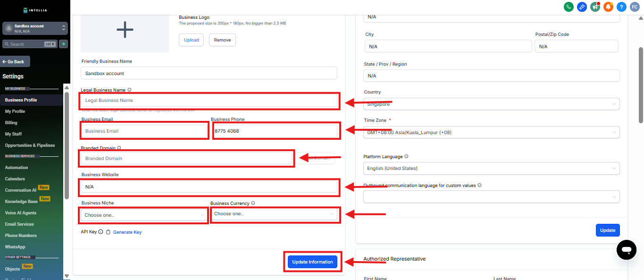This screenshot has height=280, width=644.
Task: Click the plus icon to add logo
Action: coord(125,30)
